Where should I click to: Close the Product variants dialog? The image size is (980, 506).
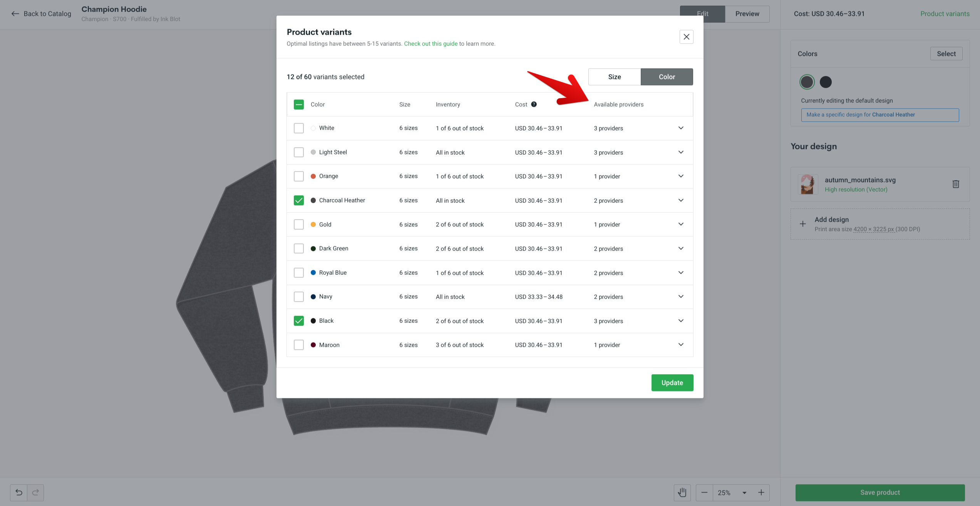tap(686, 37)
